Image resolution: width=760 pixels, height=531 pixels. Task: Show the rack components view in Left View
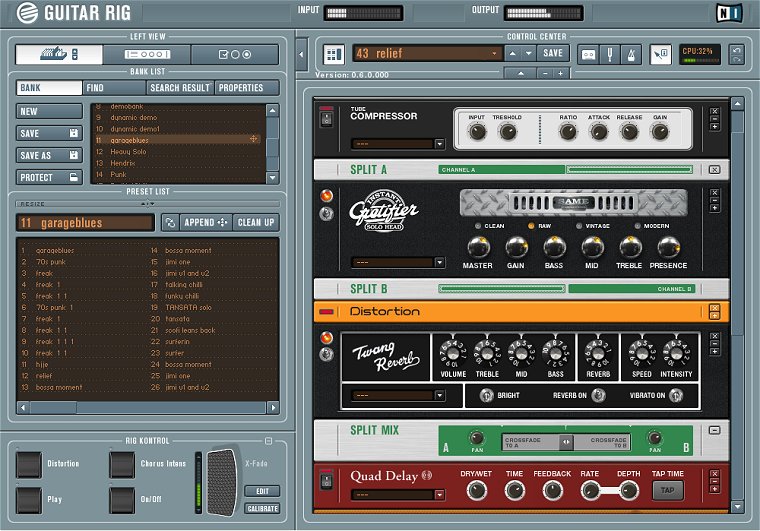[149, 54]
